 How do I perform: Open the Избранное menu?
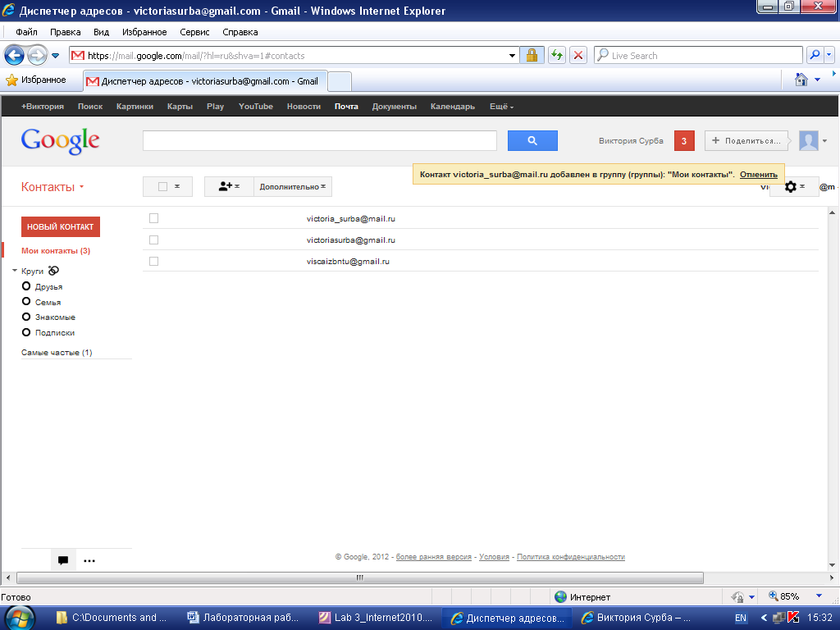[144, 32]
